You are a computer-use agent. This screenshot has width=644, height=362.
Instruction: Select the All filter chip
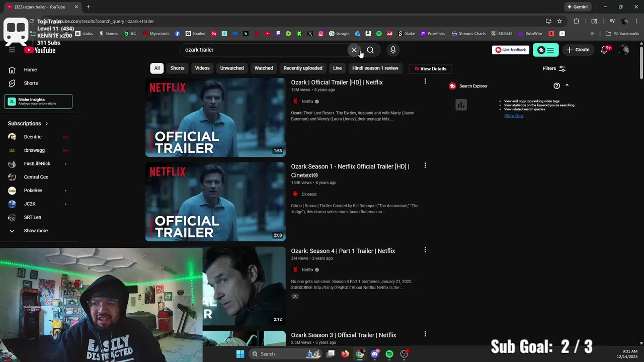coord(157,68)
